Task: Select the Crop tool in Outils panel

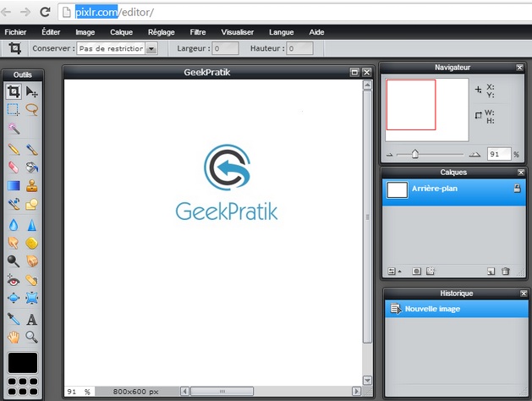Action: point(14,91)
